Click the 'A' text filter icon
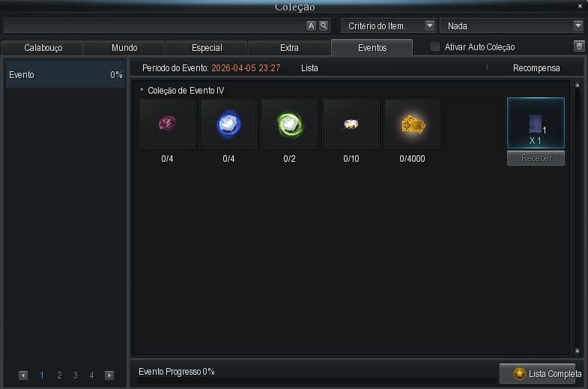 click(312, 25)
